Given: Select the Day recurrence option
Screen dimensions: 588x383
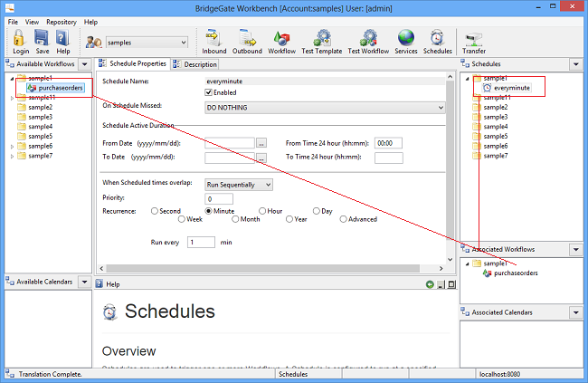Looking at the screenshot, I should click(x=316, y=211).
